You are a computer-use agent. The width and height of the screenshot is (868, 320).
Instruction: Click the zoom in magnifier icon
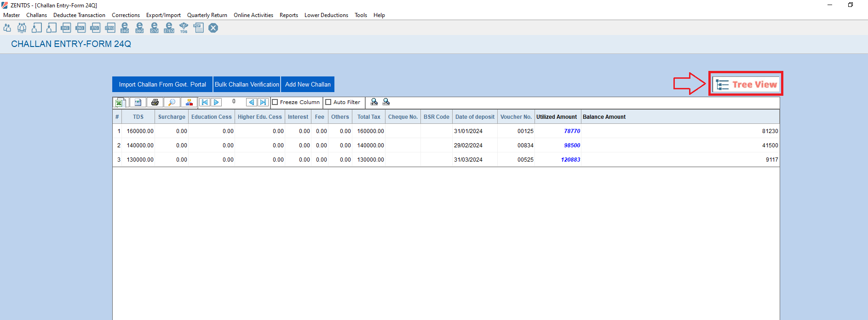(374, 102)
